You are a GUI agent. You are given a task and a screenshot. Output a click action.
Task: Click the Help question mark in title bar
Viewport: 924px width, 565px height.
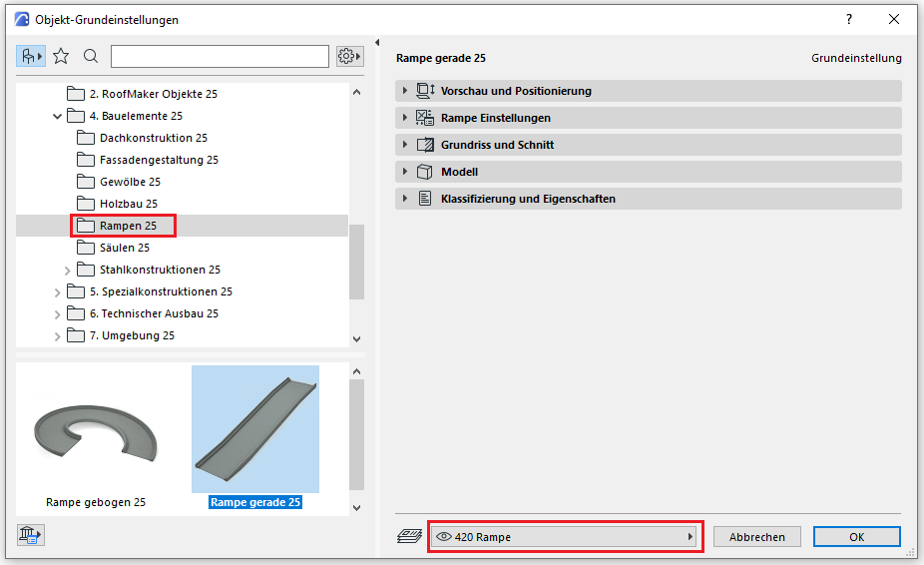point(849,19)
